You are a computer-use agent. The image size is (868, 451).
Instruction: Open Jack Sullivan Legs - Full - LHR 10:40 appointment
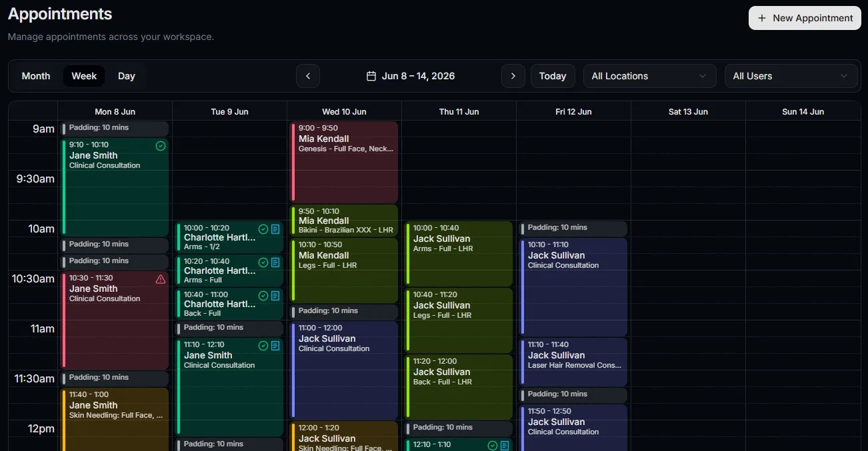(459, 320)
